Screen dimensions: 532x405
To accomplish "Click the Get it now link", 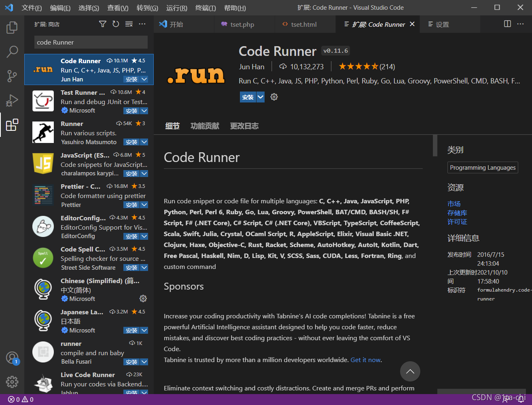I will point(366,360).
